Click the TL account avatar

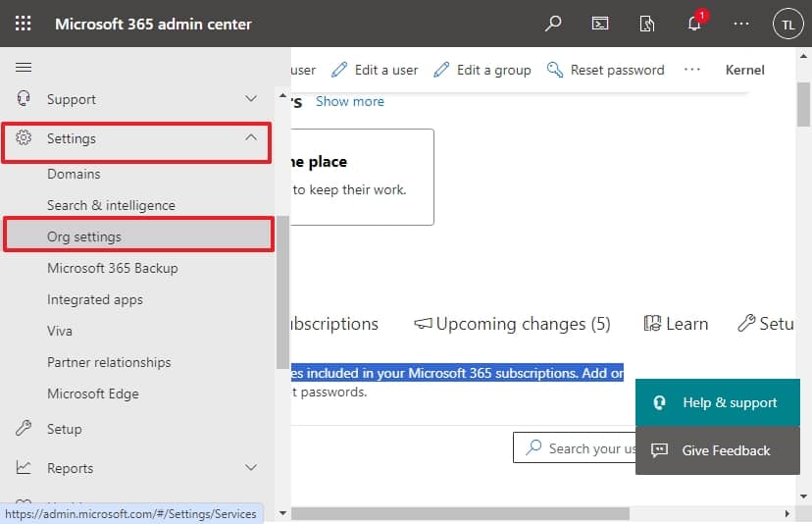pos(787,25)
